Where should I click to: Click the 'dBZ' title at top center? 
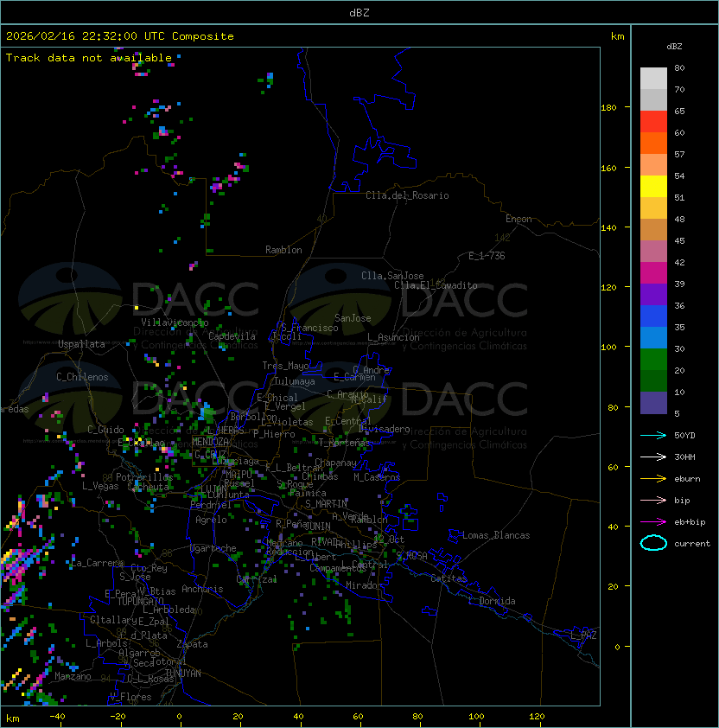359,12
